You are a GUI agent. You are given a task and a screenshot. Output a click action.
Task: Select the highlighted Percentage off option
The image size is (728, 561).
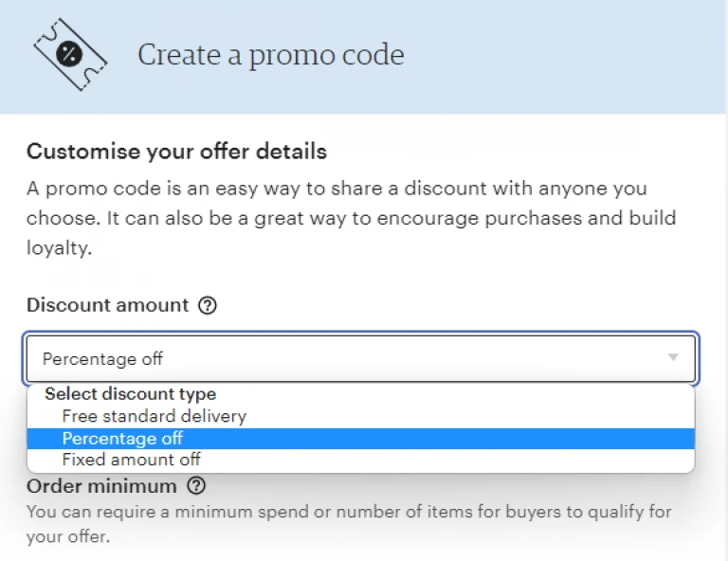point(361,439)
